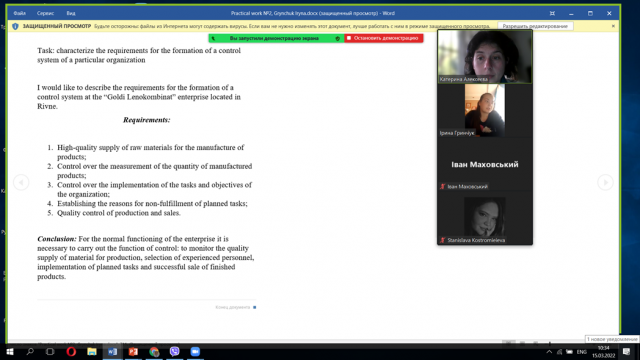This screenshot has width=640, height=360.
Task: Open Windows search from taskbar
Action: coord(30,351)
